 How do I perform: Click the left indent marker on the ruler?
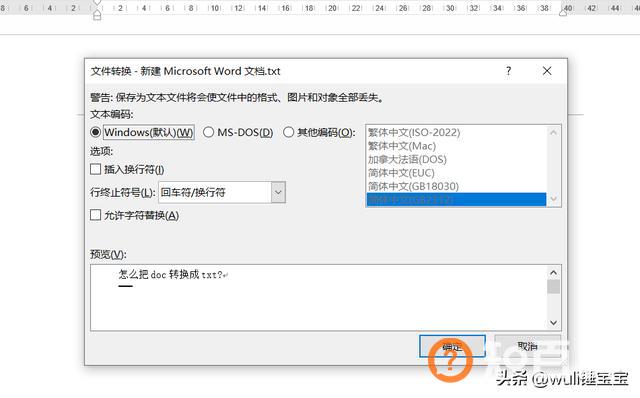tap(97, 16)
